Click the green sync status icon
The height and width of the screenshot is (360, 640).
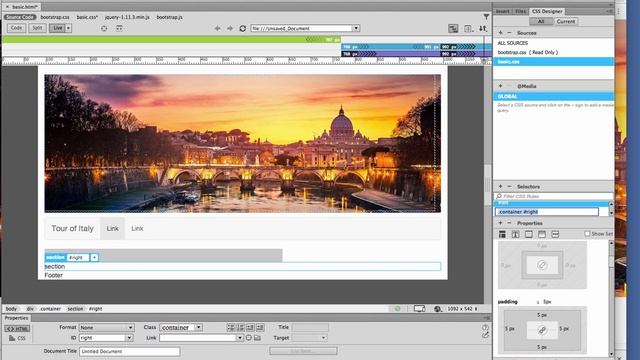(x=398, y=309)
